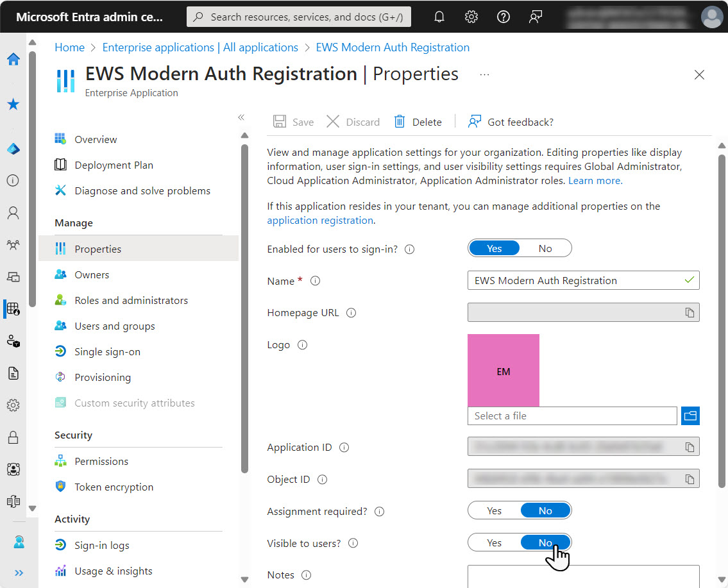Open notifications bell icon
The width and height of the screenshot is (728, 588).
click(439, 17)
